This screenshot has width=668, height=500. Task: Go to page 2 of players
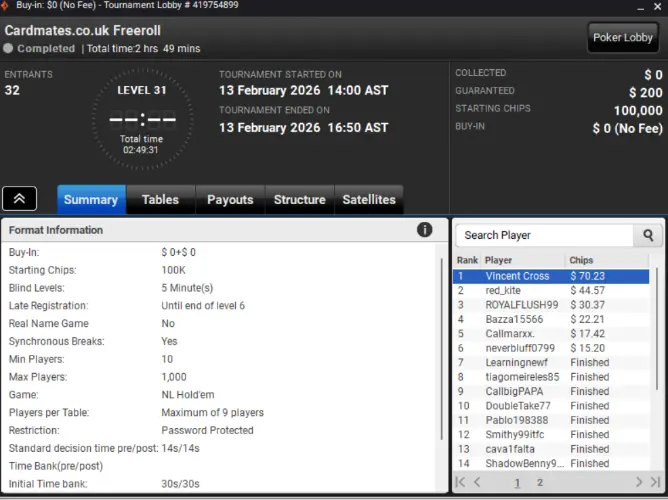coord(539,482)
